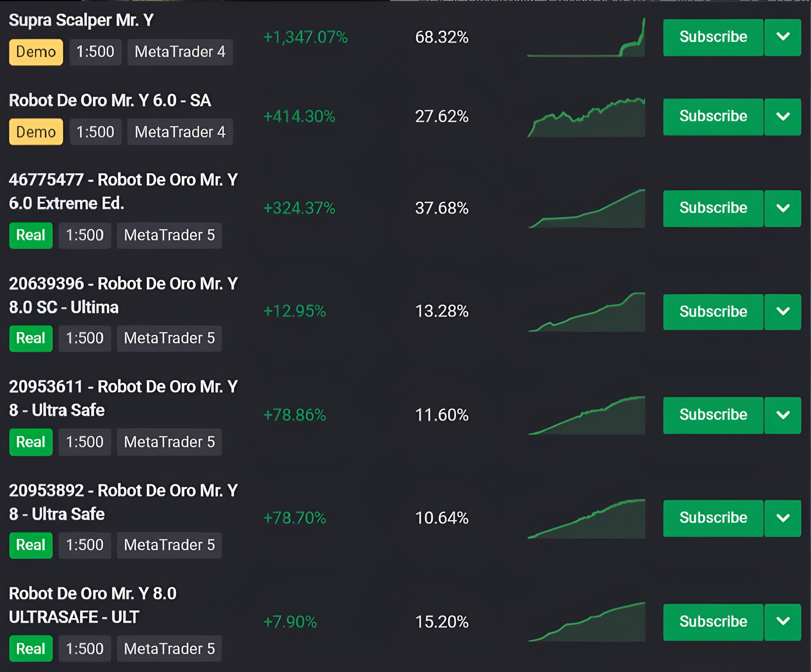Expand options arrow for 46775477 Extreme Ed.

coord(783,208)
